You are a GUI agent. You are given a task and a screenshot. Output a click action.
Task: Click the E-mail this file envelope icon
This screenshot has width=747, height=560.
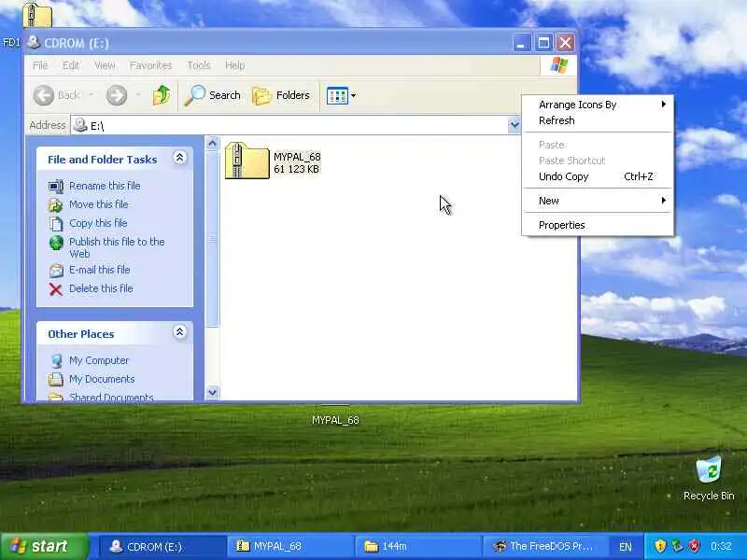pos(56,271)
